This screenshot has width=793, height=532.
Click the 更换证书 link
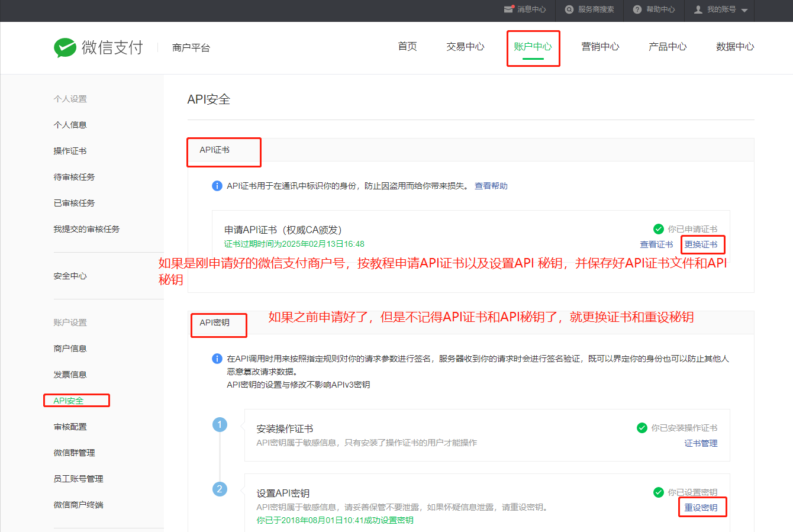click(701, 244)
